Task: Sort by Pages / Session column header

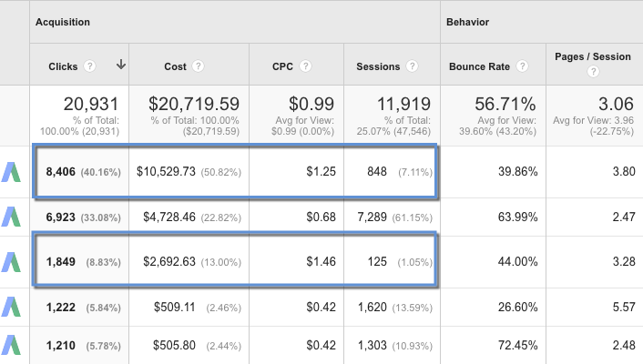Action: (x=592, y=57)
